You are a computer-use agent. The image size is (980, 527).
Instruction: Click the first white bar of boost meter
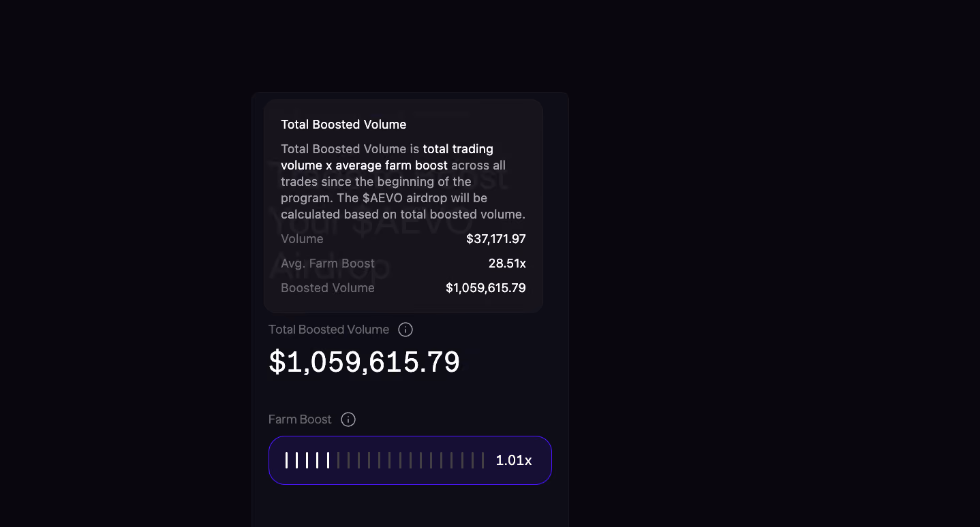286,460
